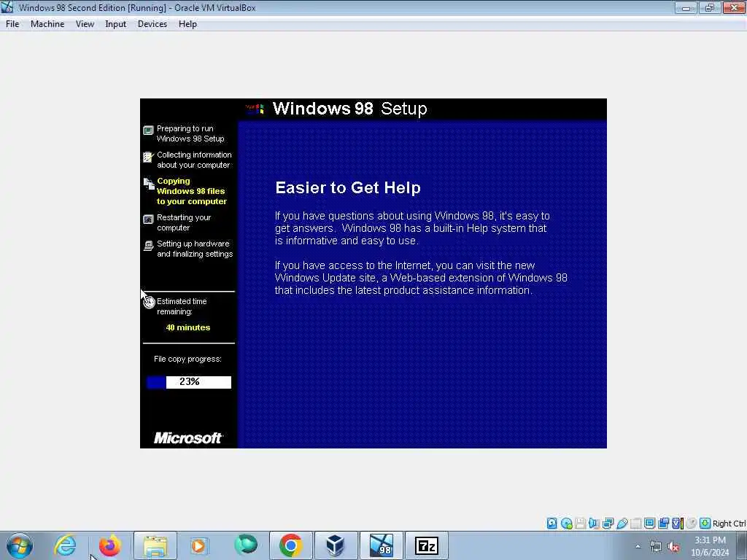This screenshot has height=560, width=747.
Task: Open the Input menu
Action: coord(115,24)
